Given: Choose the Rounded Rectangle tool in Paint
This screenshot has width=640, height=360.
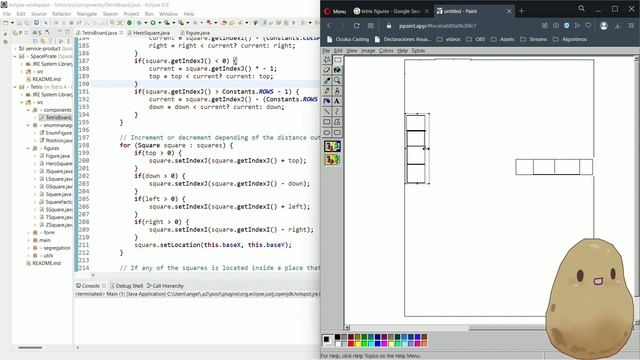Looking at the screenshot, I should [337, 132].
